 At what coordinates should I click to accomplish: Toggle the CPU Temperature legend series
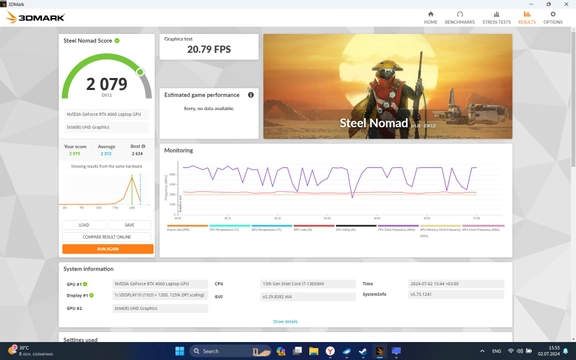229,228
